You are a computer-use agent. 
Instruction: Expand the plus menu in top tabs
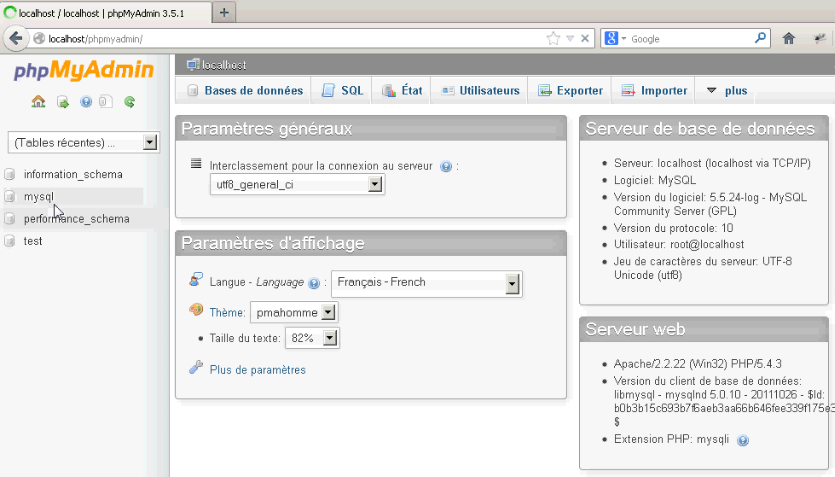click(x=727, y=90)
